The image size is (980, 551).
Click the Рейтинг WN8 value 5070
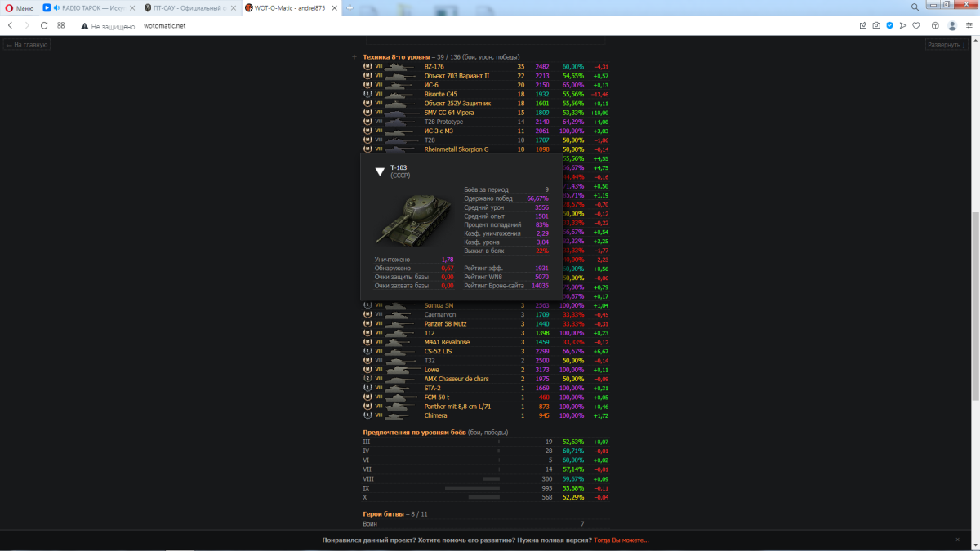pos(541,277)
